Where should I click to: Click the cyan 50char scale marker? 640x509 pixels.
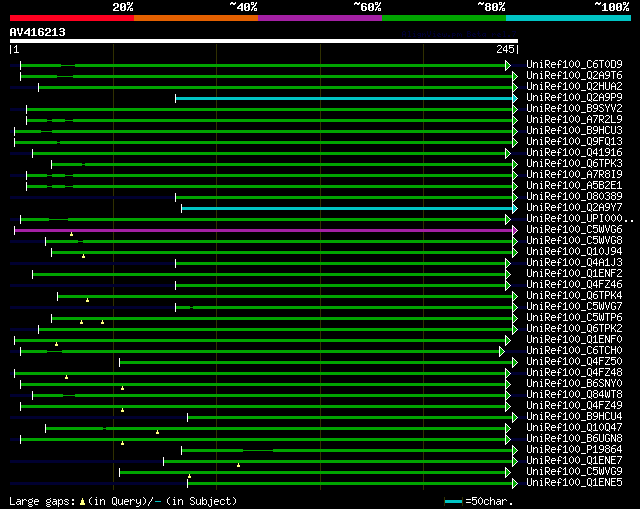point(453,501)
